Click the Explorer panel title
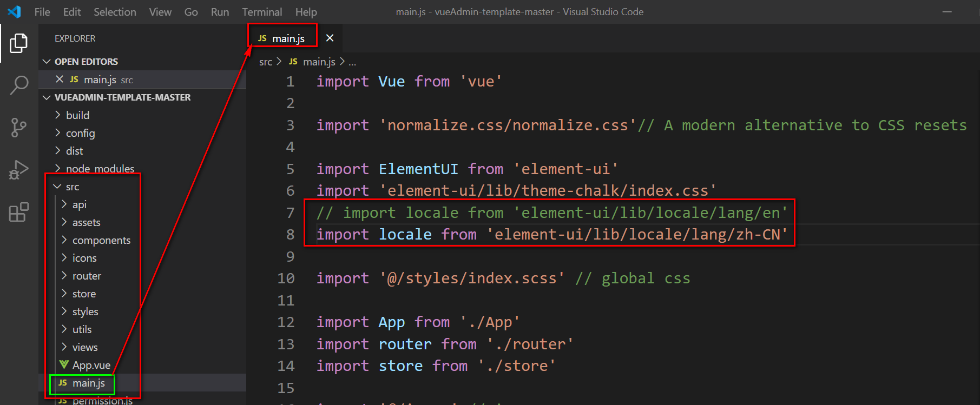Viewport: 980px width, 405px height. click(x=75, y=38)
